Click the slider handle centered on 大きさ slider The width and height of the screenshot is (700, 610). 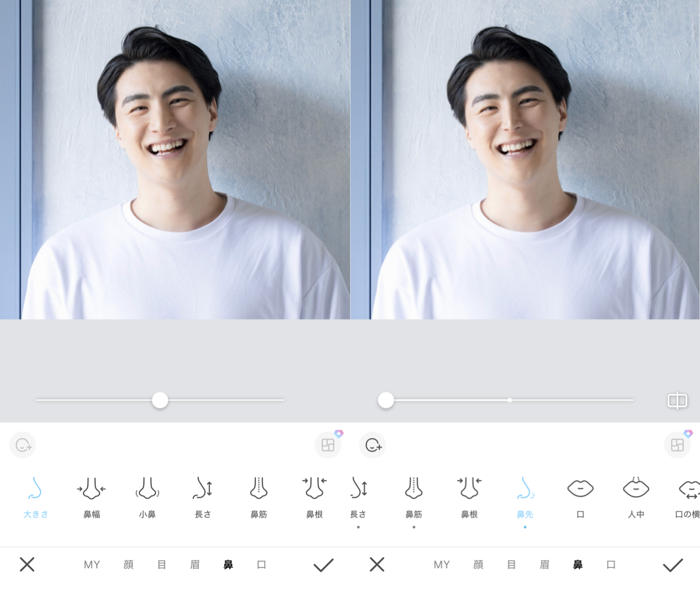[x=160, y=400]
